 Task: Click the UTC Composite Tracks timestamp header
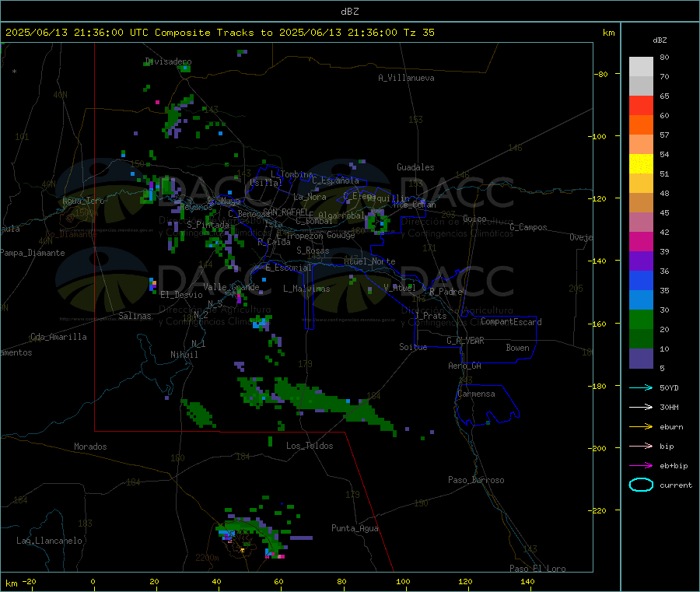[219, 33]
